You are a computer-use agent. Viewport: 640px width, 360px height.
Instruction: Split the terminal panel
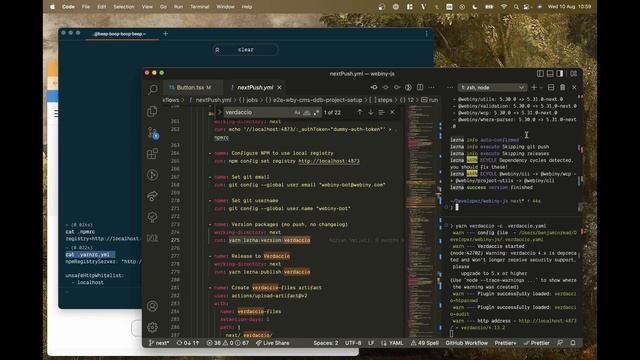tap(551, 87)
